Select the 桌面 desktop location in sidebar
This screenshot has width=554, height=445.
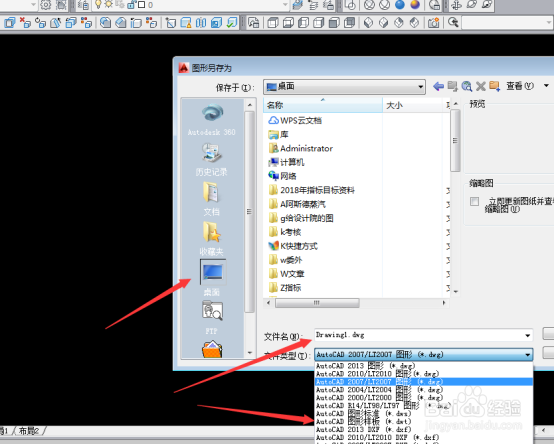click(x=212, y=278)
